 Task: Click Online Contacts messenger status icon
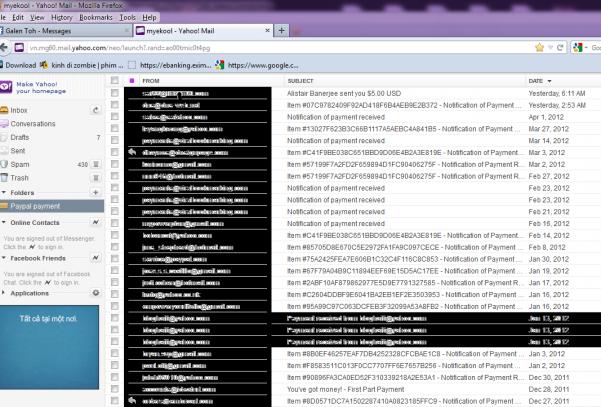point(96,222)
